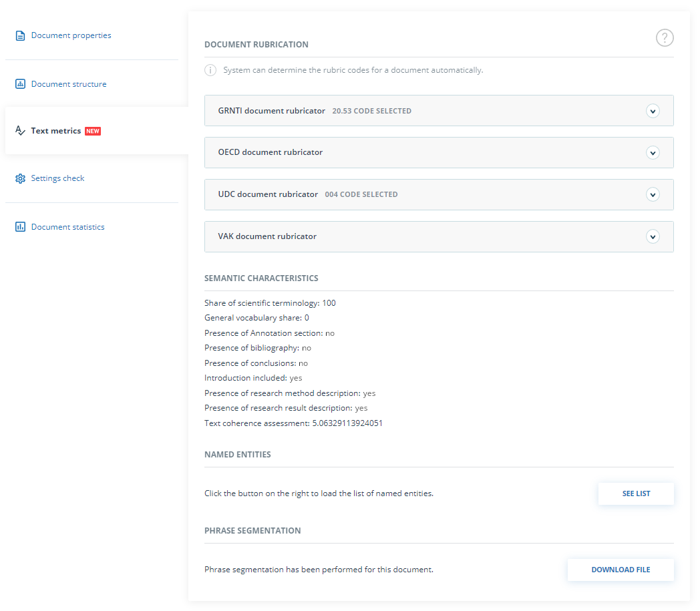The width and height of the screenshot is (700, 611).
Task: Click Presence of Annotation section line
Action: click(x=270, y=333)
